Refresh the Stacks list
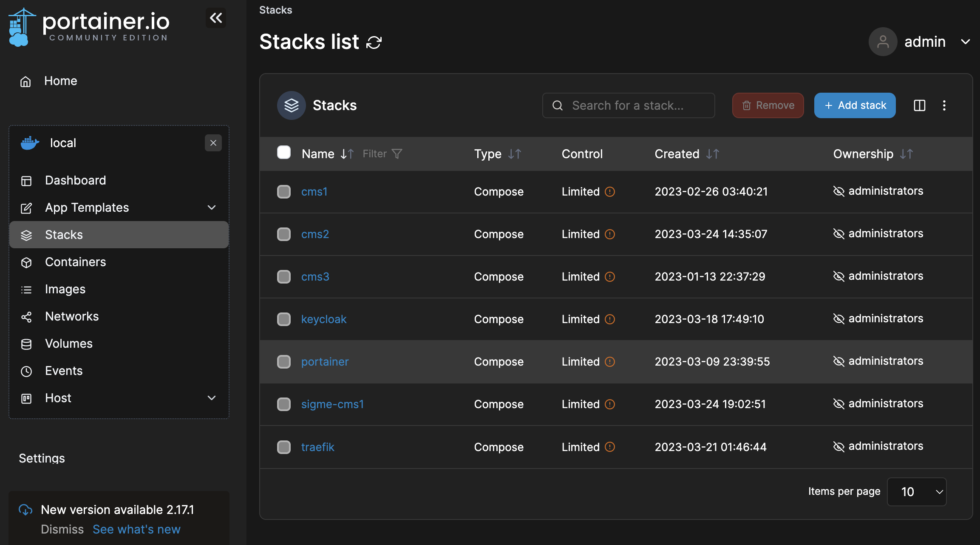The width and height of the screenshot is (980, 545). [374, 42]
